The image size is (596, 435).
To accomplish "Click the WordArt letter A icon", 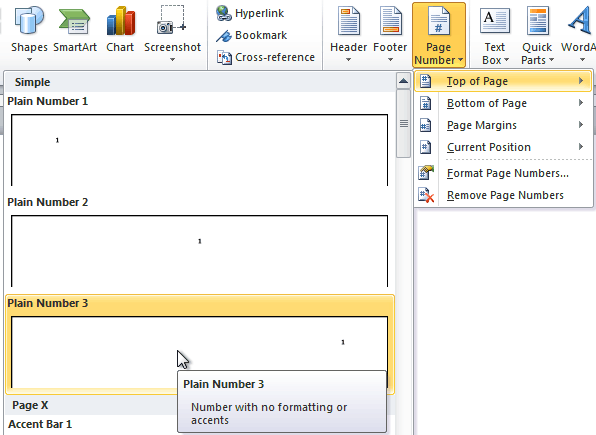I will pyautogui.click(x=580, y=21).
